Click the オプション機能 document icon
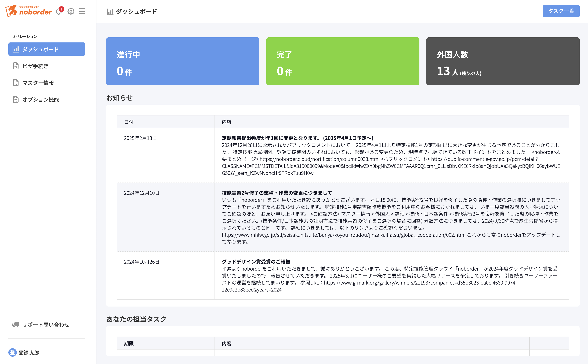Viewport: 588px width, 364px height. [16, 99]
